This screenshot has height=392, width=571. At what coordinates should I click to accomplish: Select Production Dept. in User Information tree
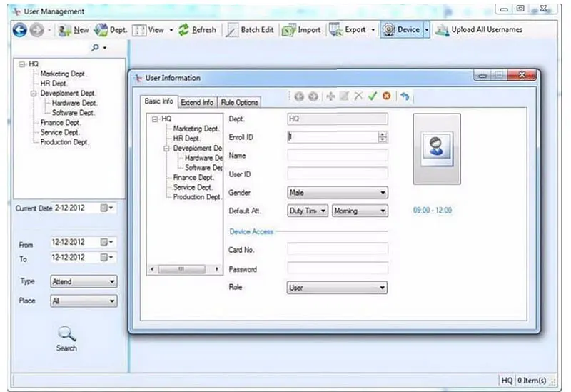pos(197,197)
